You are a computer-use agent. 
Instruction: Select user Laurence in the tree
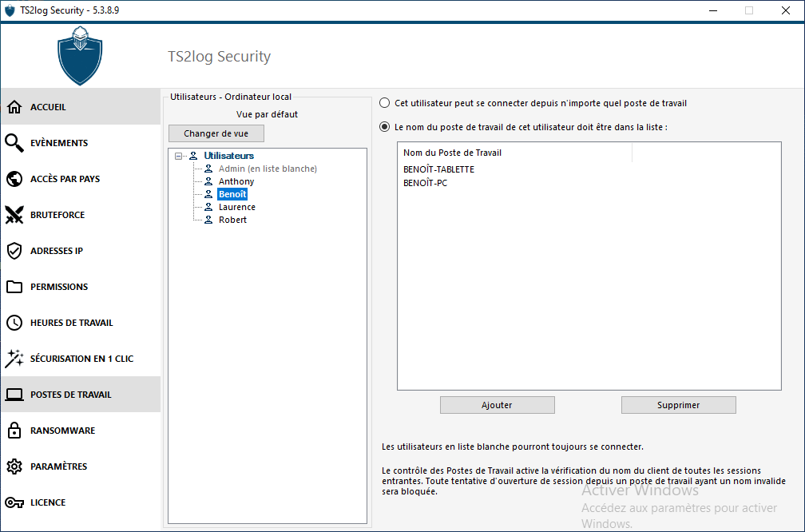tap(236, 207)
